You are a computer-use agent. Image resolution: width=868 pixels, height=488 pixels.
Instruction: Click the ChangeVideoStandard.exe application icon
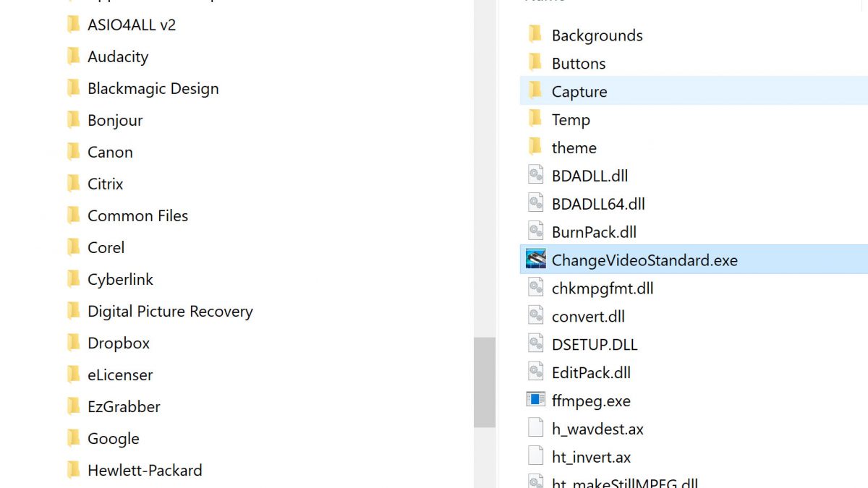tap(535, 260)
